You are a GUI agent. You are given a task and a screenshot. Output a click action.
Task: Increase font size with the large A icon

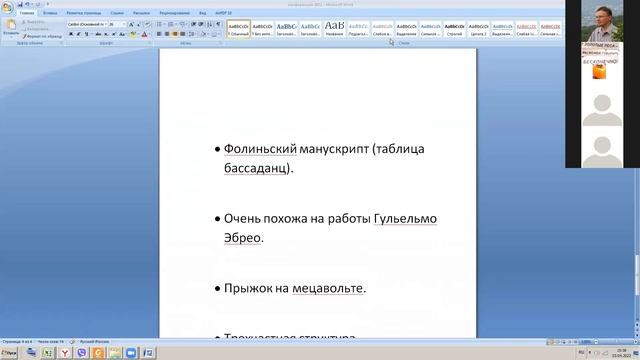coord(131,24)
